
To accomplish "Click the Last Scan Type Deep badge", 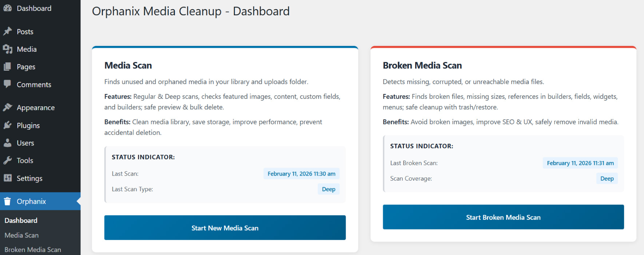I will pyautogui.click(x=329, y=189).
